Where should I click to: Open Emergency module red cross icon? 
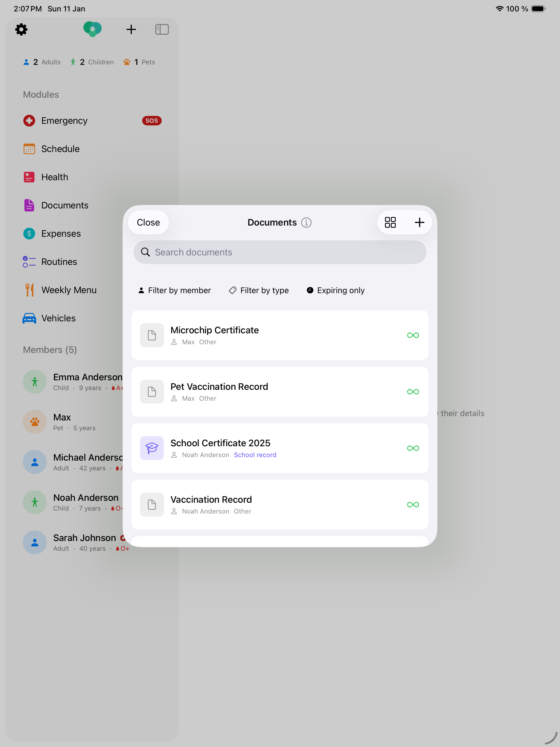[x=29, y=121]
